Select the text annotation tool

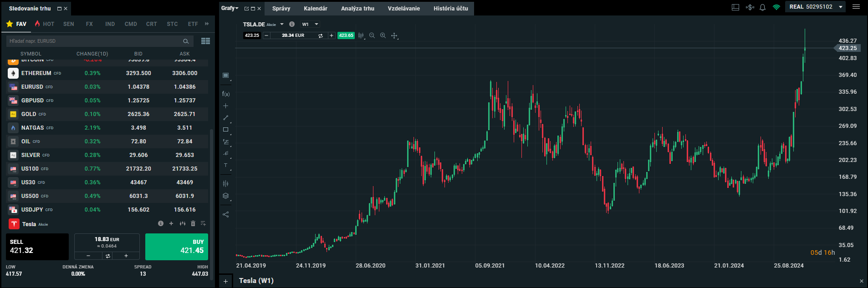tap(225, 166)
